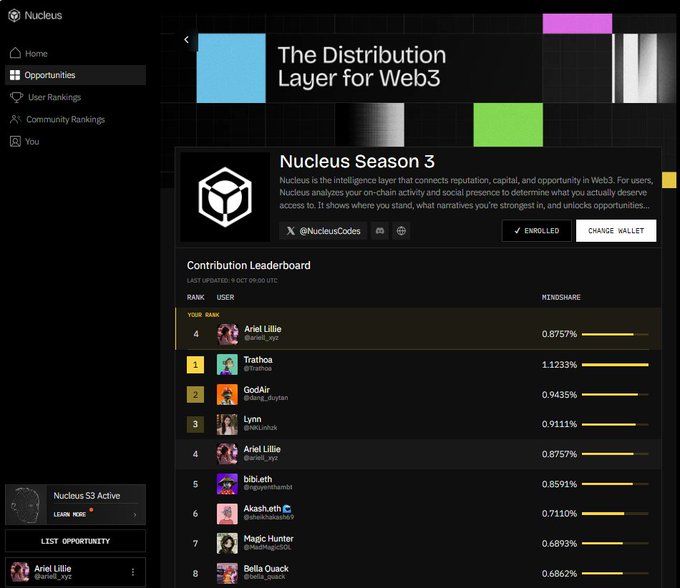Click the rank 2 badge
Screen dimensions: 680x588
coord(195,395)
